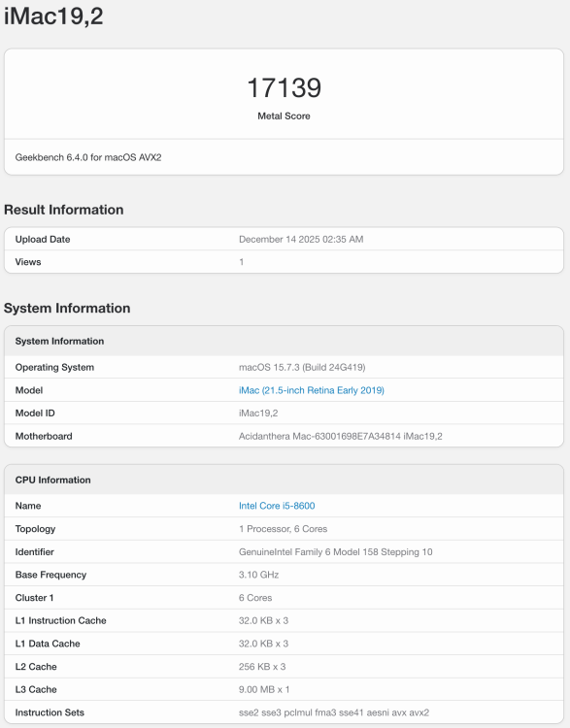Select 1 Processor, 6 Cores value
The height and width of the screenshot is (728, 570).
point(283,529)
